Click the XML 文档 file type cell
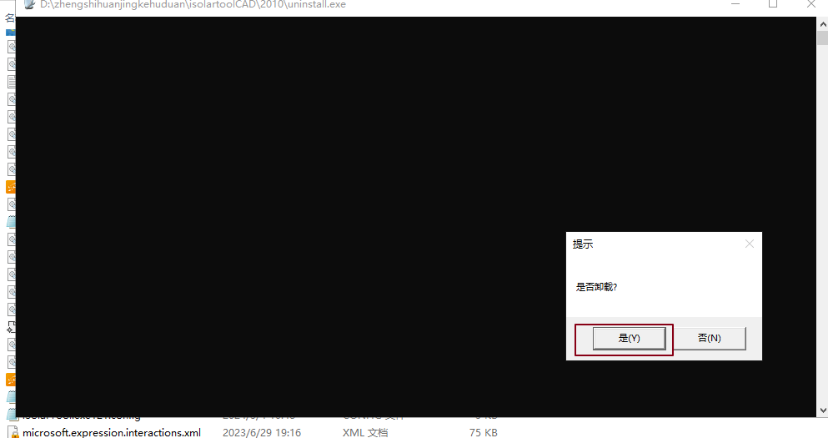Screen dimensions: 828x438 pyautogui.click(x=365, y=432)
